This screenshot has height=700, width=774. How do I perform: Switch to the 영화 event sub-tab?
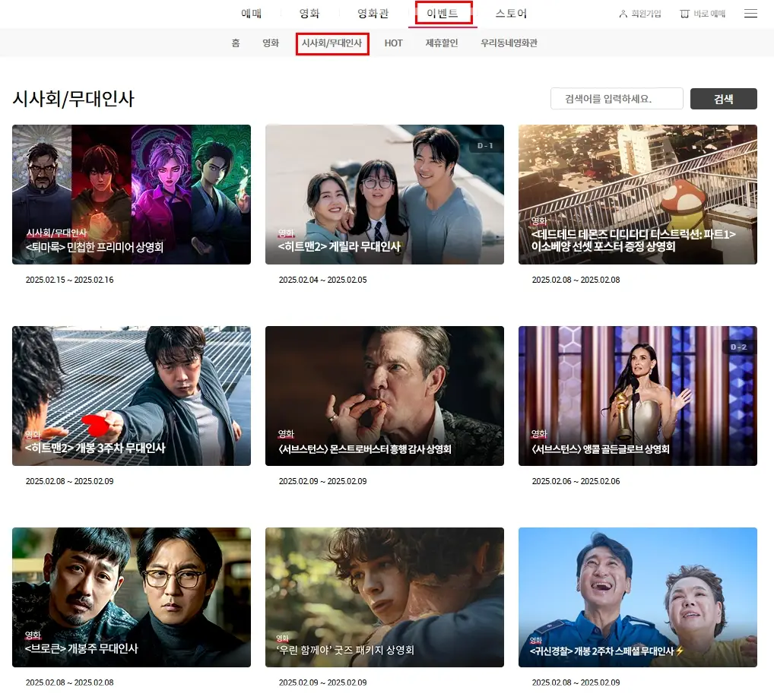tap(271, 43)
